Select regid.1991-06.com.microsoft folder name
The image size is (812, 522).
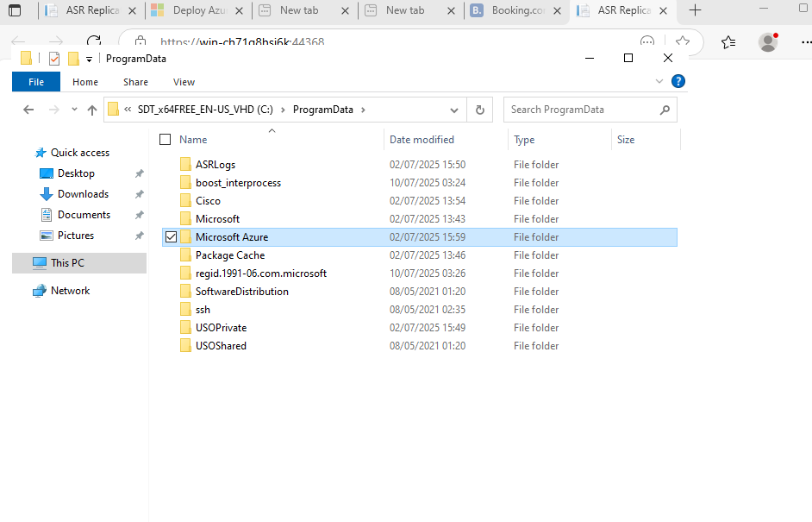click(x=261, y=274)
